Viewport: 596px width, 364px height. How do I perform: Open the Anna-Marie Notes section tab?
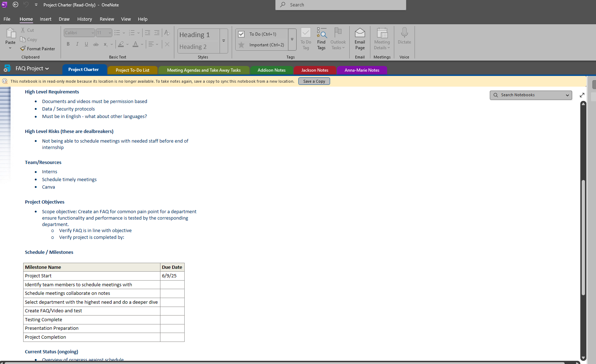[x=362, y=70]
